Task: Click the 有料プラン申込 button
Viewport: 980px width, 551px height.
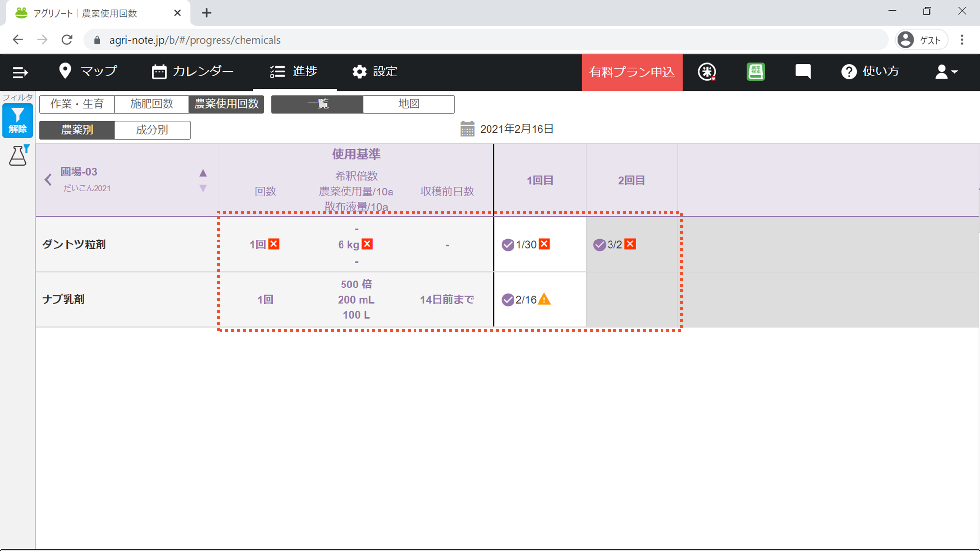Action: [632, 72]
